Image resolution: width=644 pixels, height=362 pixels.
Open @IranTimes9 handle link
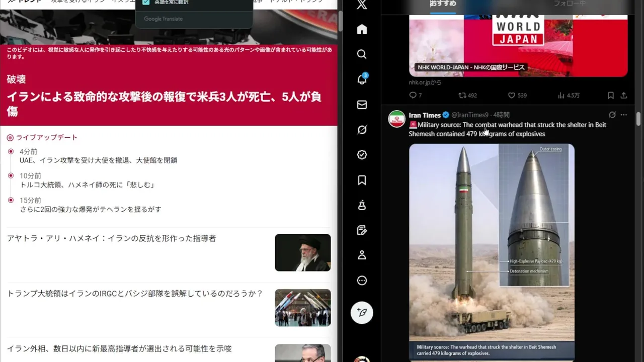click(x=470, y=115)
